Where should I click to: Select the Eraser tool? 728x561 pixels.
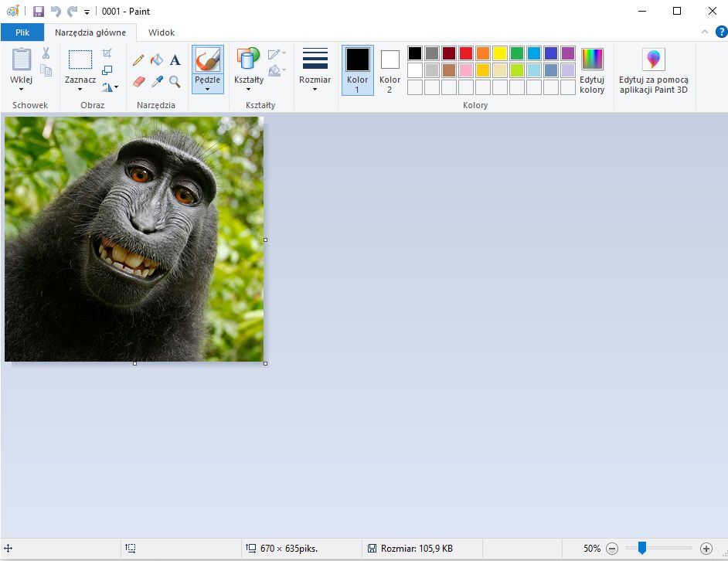click(139, 82)
